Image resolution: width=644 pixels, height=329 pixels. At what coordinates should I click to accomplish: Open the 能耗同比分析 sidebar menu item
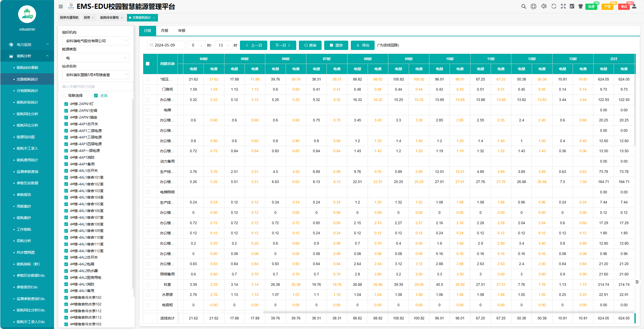(x=27, y=114)
